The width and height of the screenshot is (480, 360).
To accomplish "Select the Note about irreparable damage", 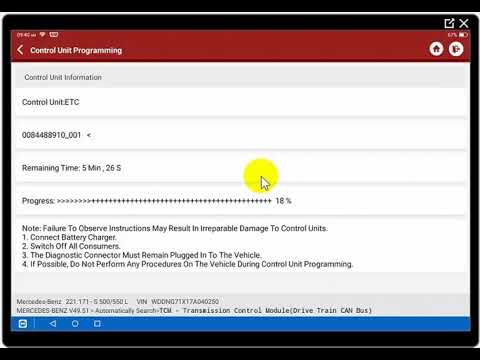I will [x=175, y=228].
